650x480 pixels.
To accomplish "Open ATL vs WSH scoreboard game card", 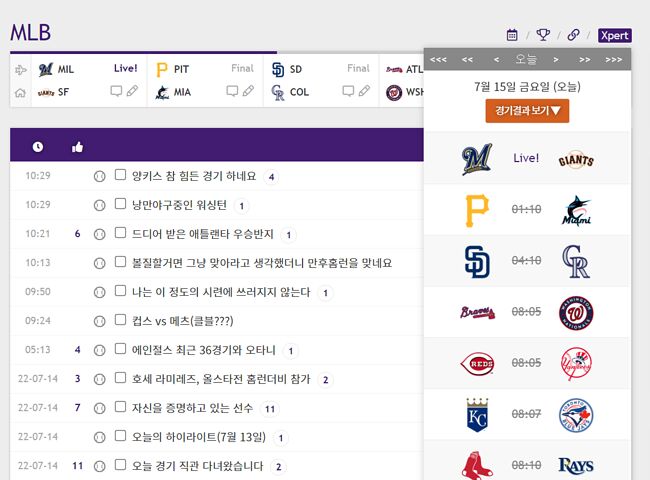I will [x=402, y=81].
